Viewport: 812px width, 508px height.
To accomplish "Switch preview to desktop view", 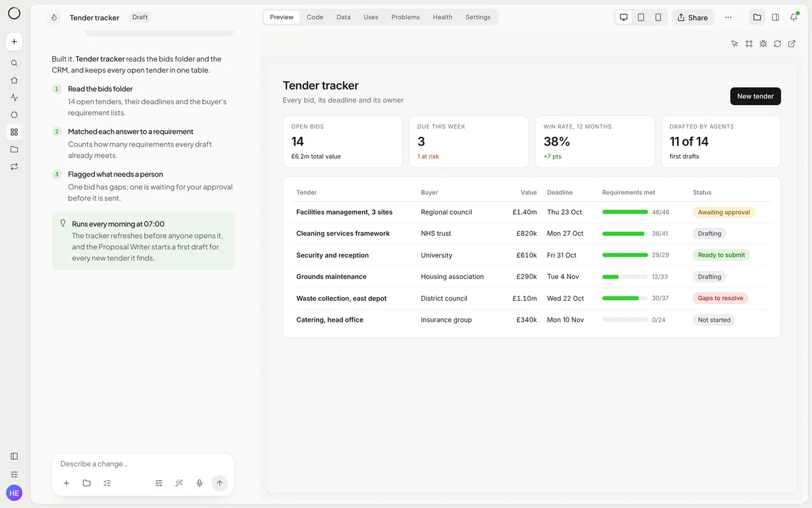I will (x=624, y=18).
